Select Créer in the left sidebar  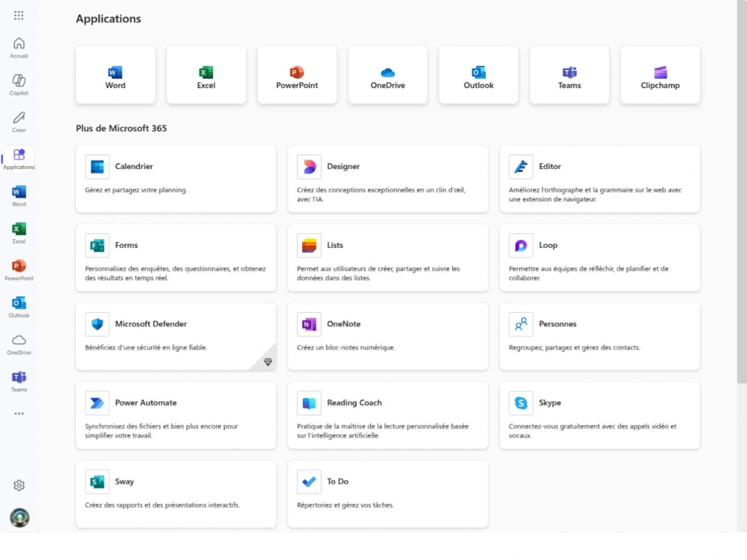tap(19, 120)
